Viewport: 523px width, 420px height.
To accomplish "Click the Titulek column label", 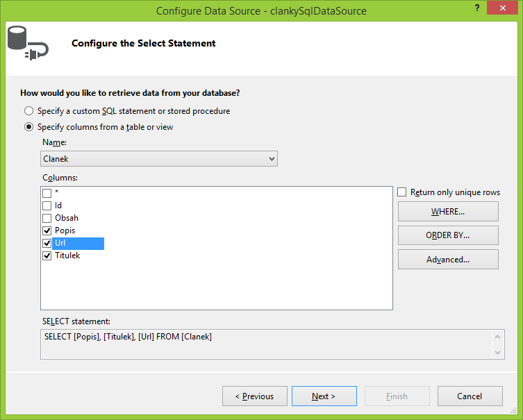I will [67, 255].
